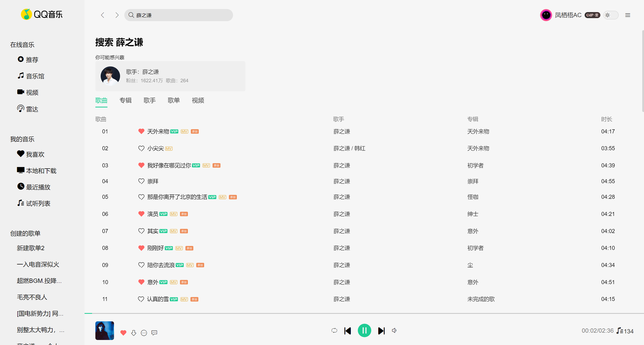The image size is (644, 345).
Task: Download the current song
Action: (134, 333)
